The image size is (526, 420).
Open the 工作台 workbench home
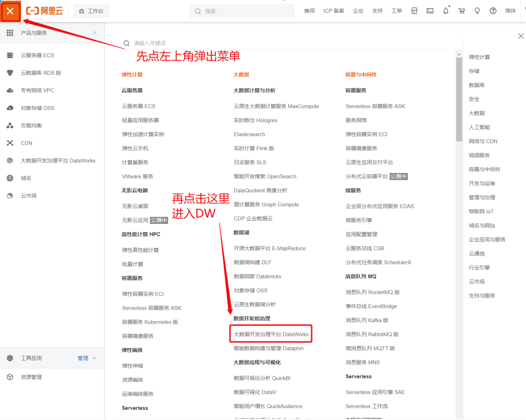(x=91, y=11)
